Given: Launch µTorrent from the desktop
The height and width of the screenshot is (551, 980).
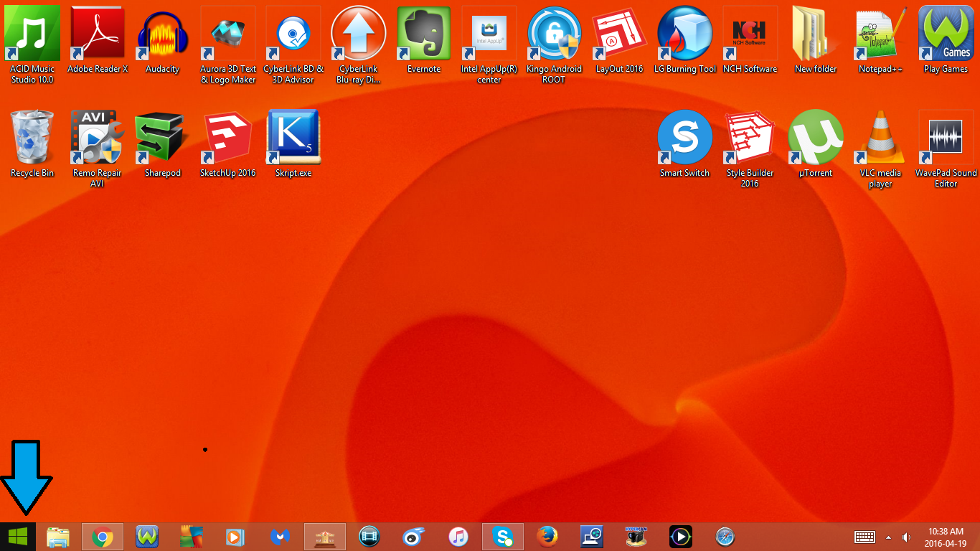Looking at the screenshot, I should (x=816, y=143).
